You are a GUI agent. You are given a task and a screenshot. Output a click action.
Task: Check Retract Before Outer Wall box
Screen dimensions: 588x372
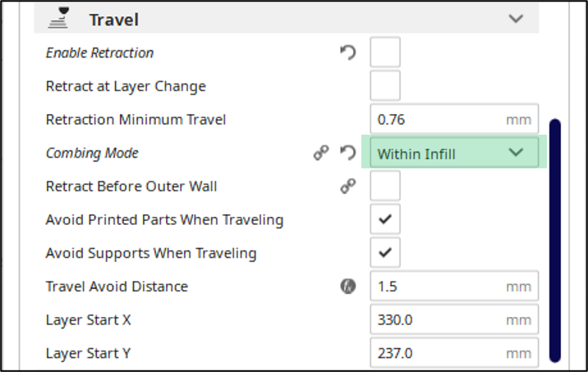coord(385,186)
